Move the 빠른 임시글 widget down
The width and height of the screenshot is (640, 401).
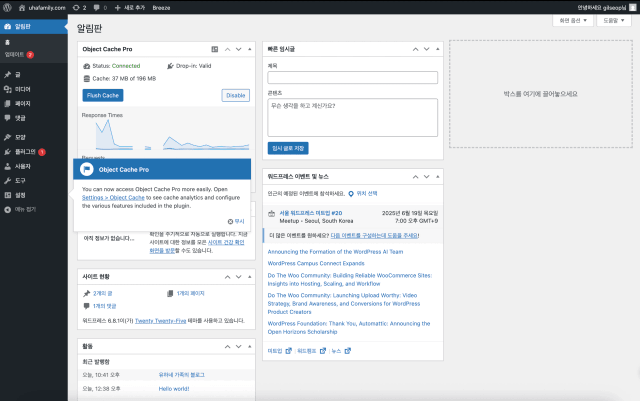point(427,49)
